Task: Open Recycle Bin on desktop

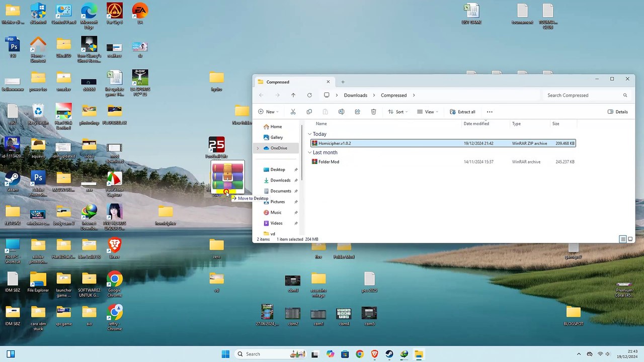Action: pos(38,114)
